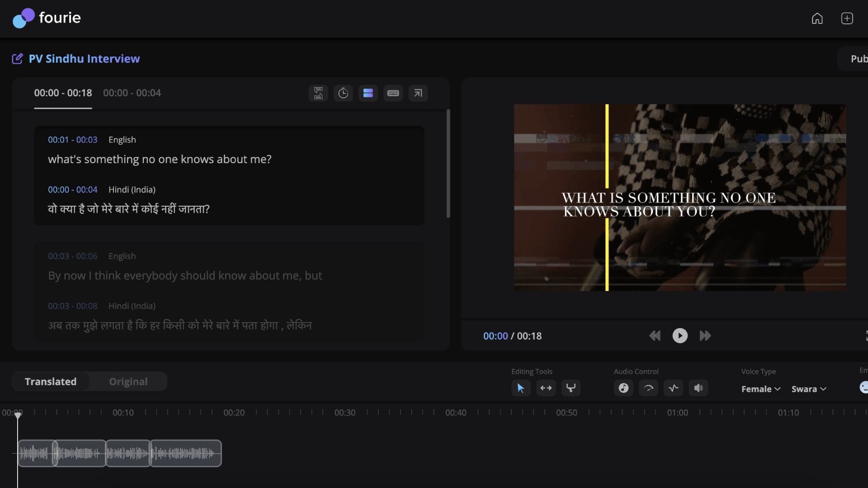Open the Swara voice dropdown
This screenshot has width=868, height=488.
pyautogui.click(x=808, y=389)
